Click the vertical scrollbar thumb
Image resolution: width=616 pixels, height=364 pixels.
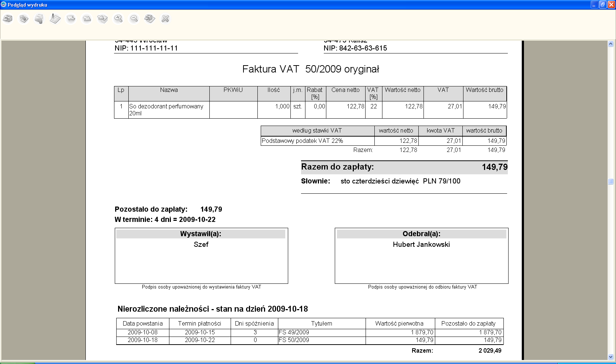(x=610, y=181)
